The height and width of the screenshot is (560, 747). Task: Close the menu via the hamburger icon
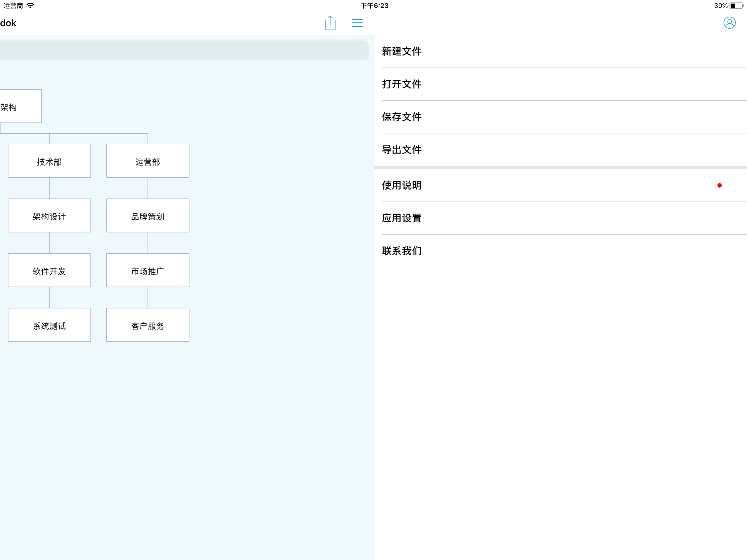coord(357,23)
